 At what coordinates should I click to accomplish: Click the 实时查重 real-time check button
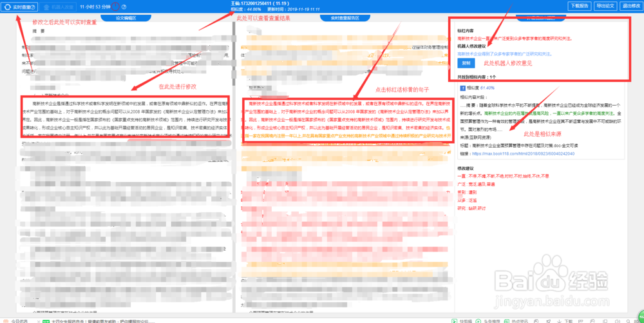[19, 6]
